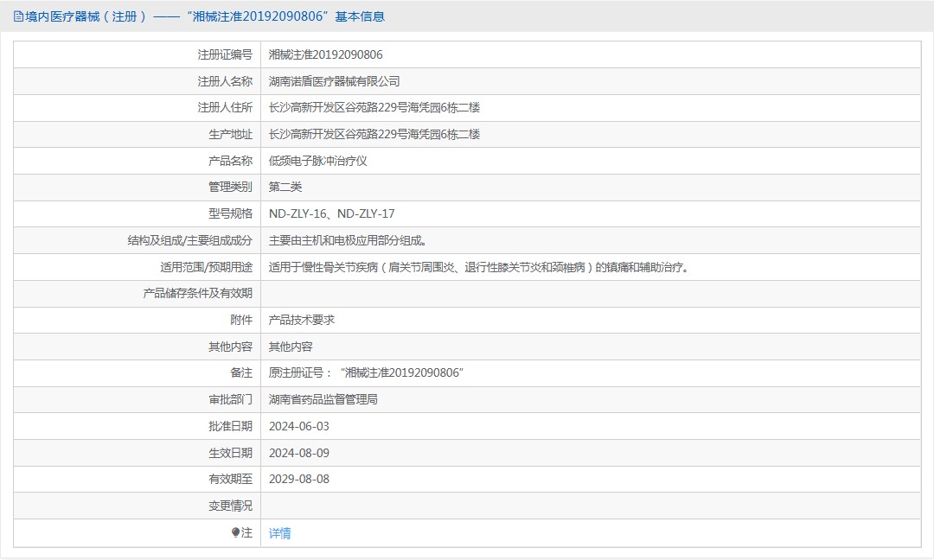Click the 注册人住所 address value

(x=374, y=108)
